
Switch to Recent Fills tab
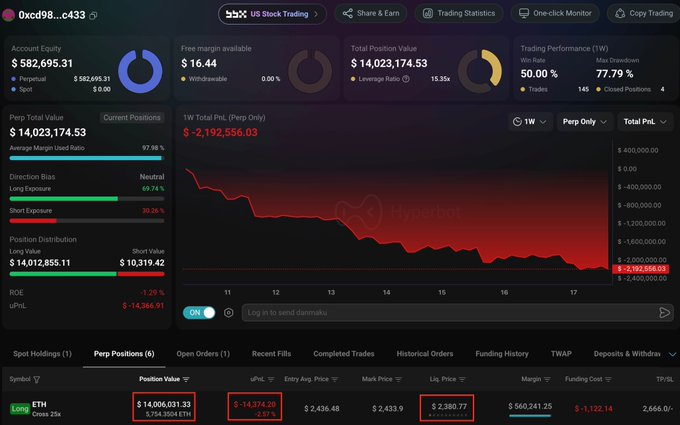(271, 354)
